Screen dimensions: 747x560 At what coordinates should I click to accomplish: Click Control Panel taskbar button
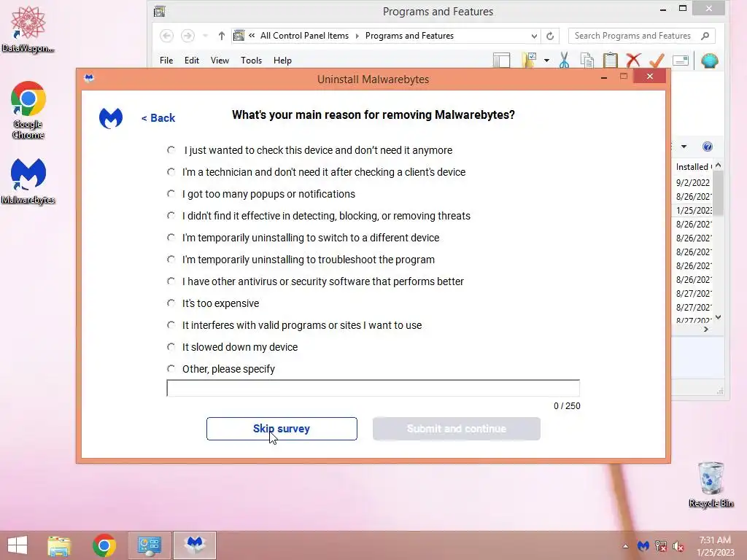(x=149, y=545)
